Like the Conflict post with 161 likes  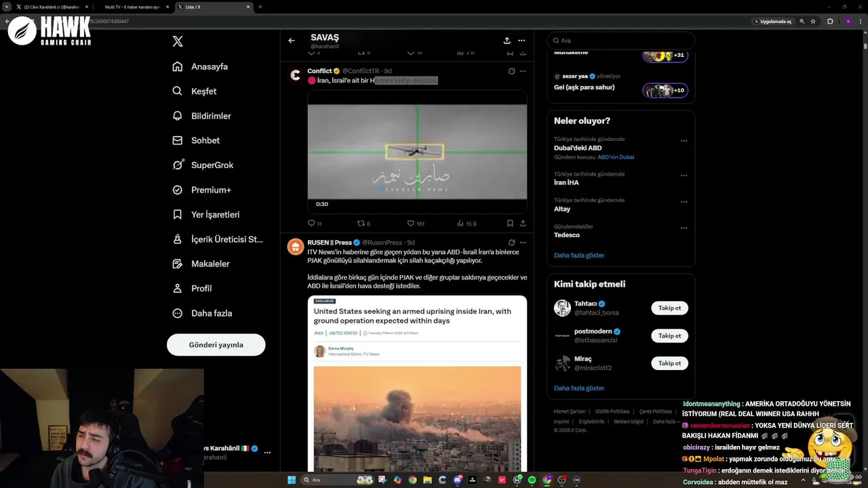[410, 223]
